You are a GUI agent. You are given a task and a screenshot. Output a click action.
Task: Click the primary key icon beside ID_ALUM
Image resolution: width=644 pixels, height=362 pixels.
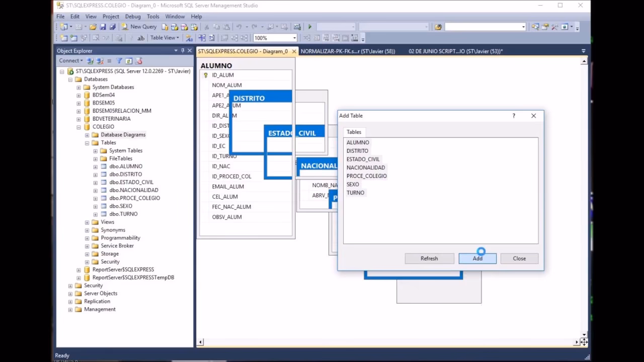[x=205, y=75]
